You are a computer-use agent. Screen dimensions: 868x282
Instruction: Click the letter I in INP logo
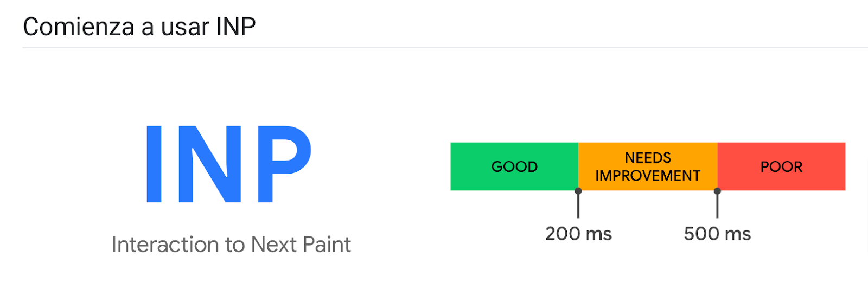(154, 164)
